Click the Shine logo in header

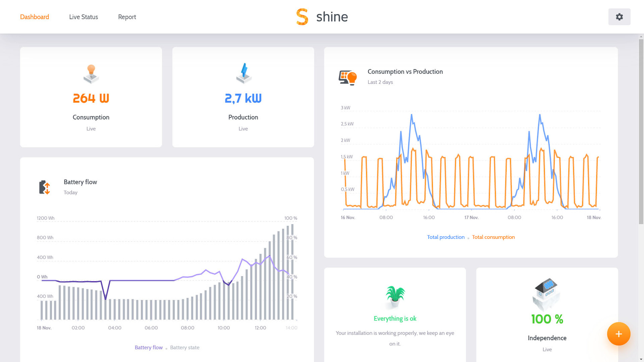coord(322,17)
